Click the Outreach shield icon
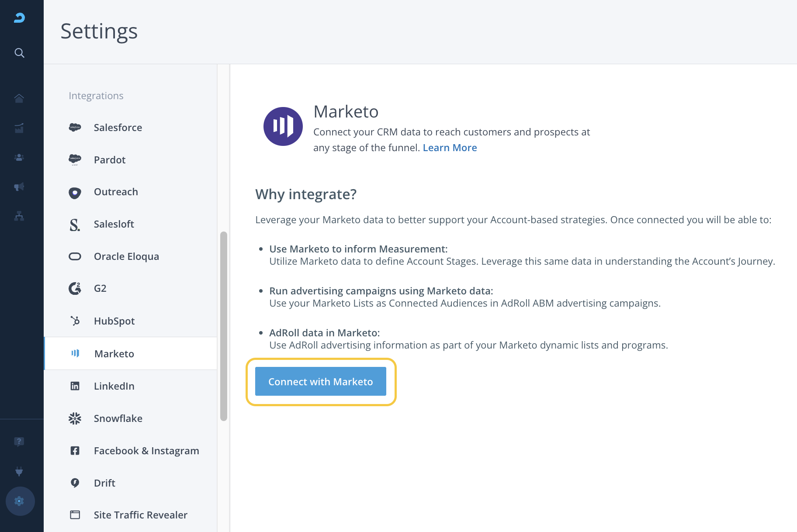 75,193
